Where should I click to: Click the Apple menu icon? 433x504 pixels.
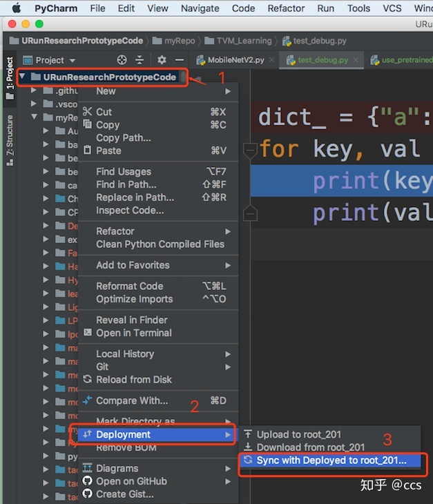pos(17,8)
